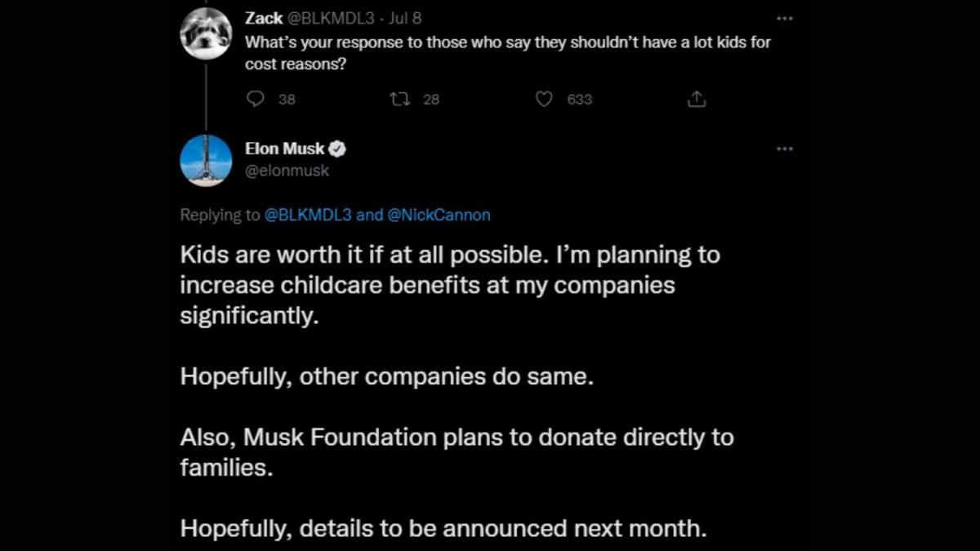Open the Jul 8 timestamp link
Screen dimensions: 980x551
click(x=404, y=18)
